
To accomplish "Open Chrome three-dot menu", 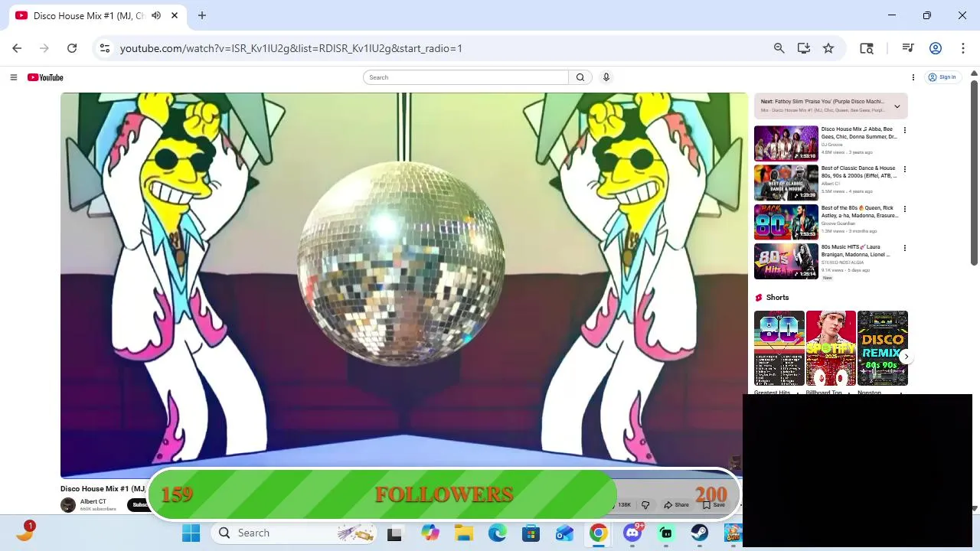I will (962, 48).
